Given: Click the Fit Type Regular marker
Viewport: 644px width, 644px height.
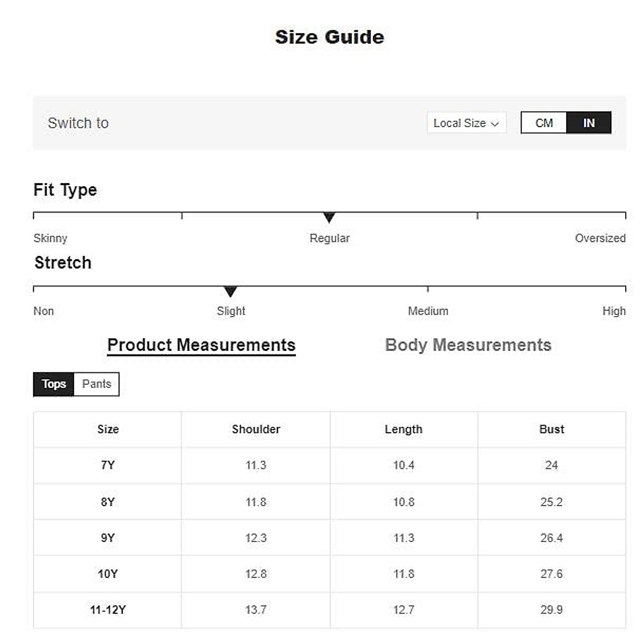Looking at the screenshot, I should tap(329, 217).
